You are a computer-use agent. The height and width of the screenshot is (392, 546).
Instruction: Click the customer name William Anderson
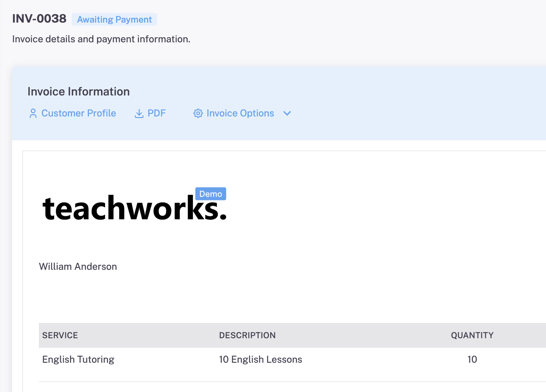click(78, 266)
